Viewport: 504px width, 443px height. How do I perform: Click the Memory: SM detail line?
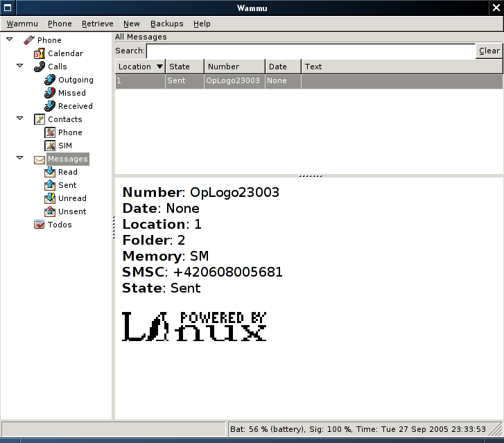click(x=166, y=257)
